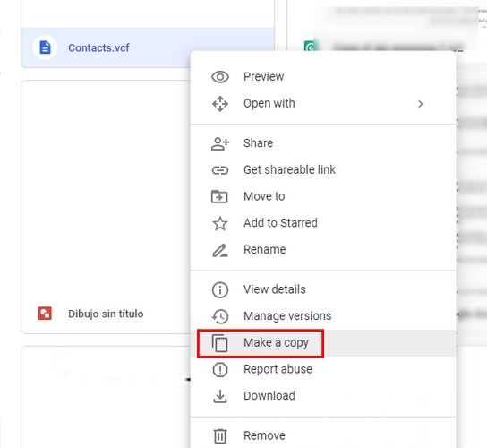Click the eye Preview icon

pyautogui.click(x=220, y=77)
